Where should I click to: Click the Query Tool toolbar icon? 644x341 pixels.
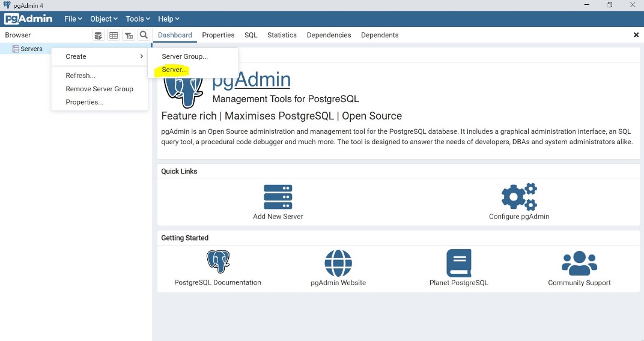98,35
